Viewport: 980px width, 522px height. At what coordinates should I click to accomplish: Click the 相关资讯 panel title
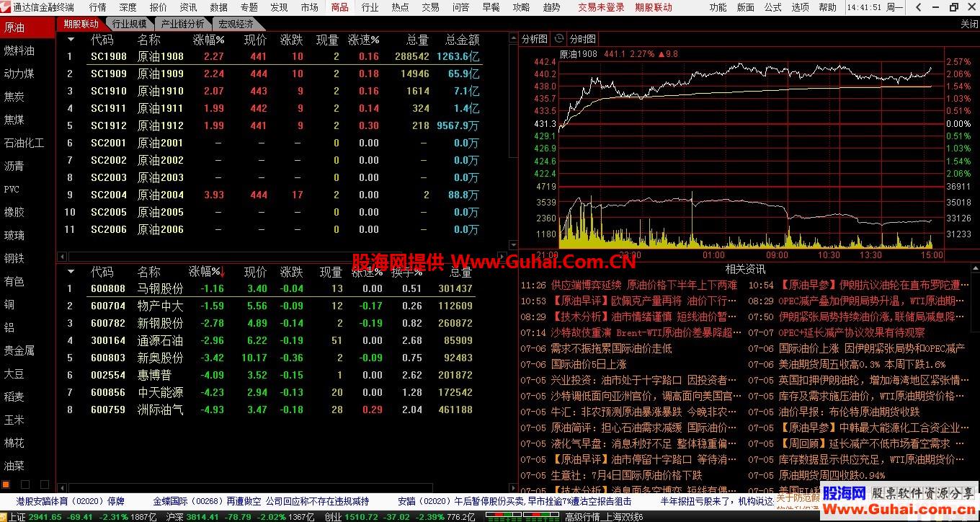(745, 269)
